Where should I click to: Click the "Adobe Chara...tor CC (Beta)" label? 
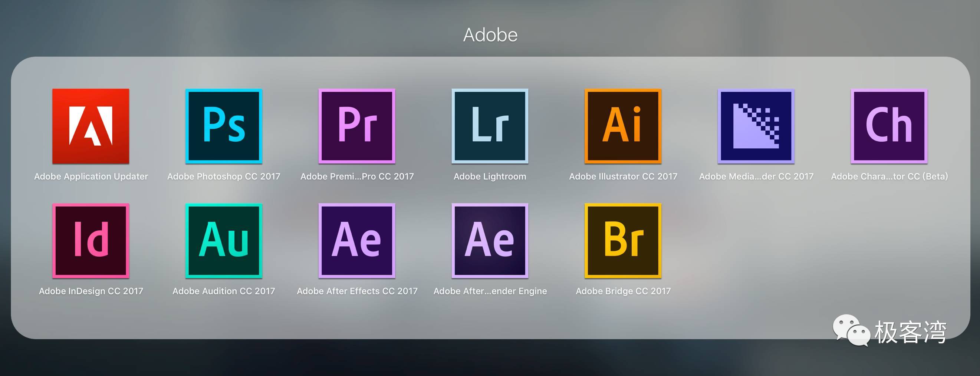[x=889, y=177]
